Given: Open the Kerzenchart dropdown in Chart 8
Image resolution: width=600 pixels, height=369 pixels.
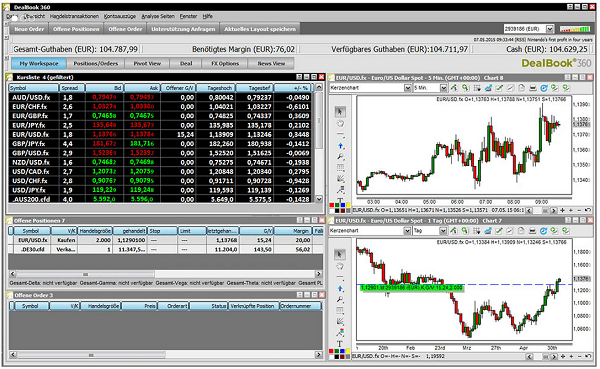Looking at the screenshot, I should 408,88.
